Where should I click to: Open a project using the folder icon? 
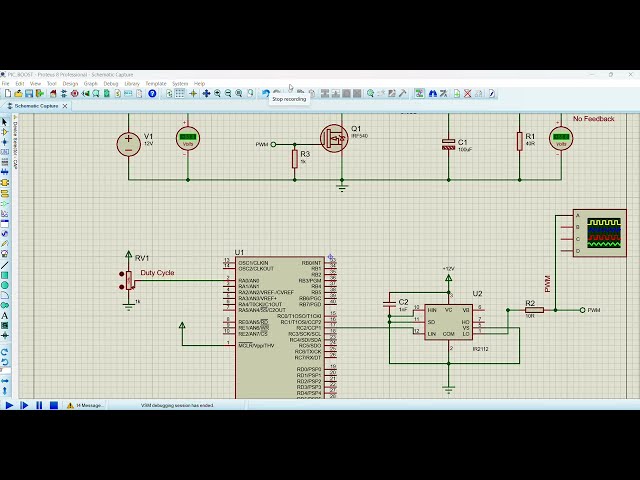click(x=18, y=94)
